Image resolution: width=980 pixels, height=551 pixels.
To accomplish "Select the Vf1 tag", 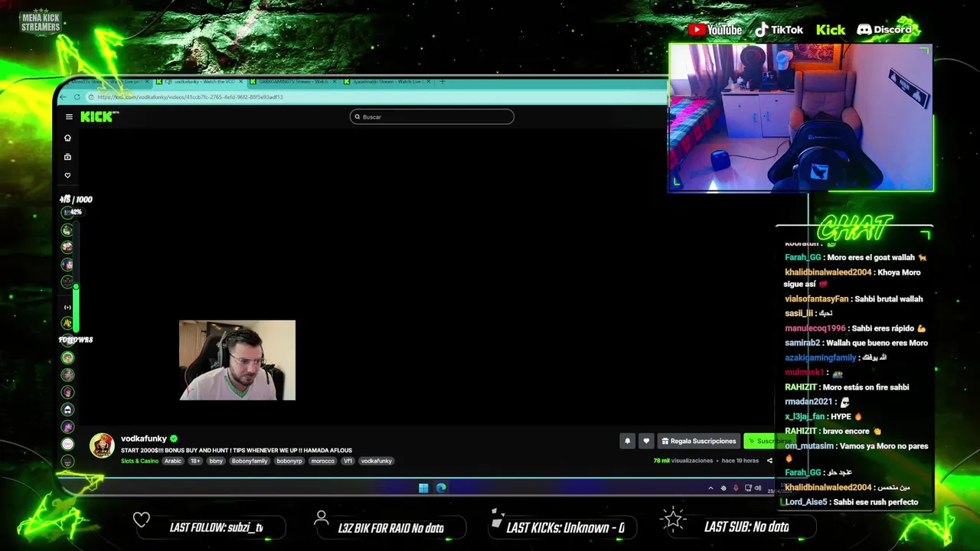I will point(348,461).
